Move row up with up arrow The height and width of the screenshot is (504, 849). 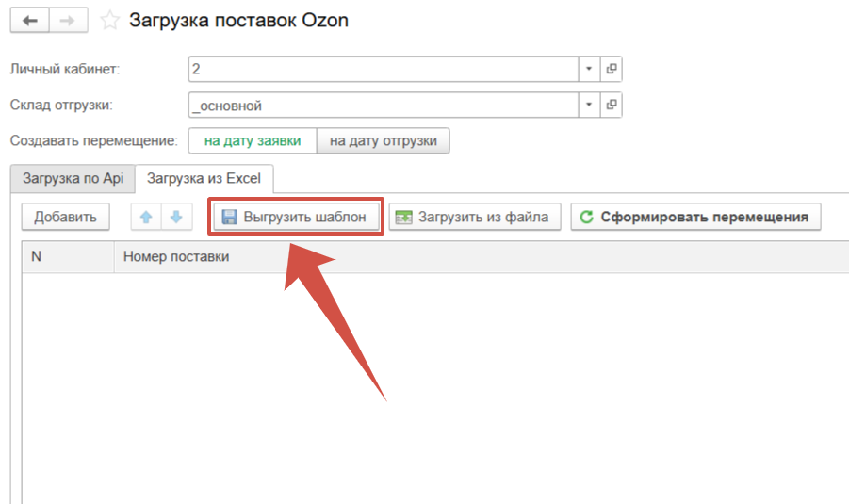tap(146, 217)
